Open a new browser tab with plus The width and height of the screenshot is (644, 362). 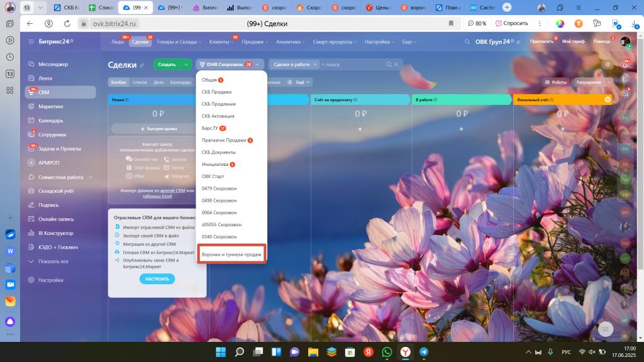[507, 8]
